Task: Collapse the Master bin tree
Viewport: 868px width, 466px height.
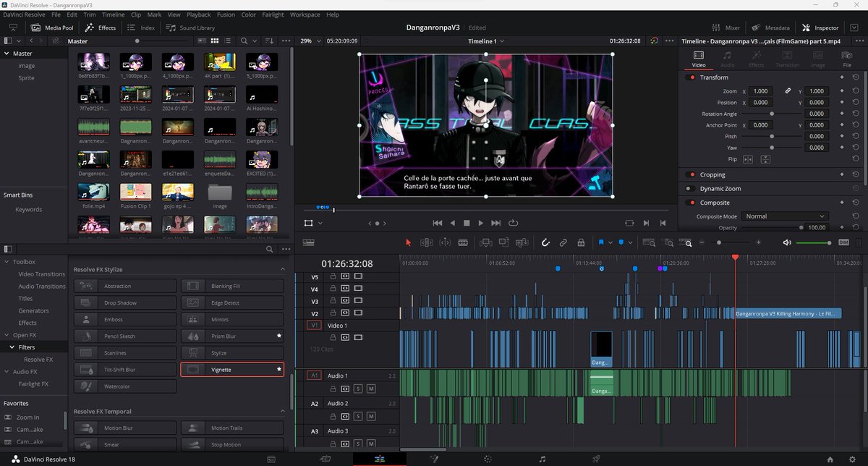Action: (x=7, y=54)
